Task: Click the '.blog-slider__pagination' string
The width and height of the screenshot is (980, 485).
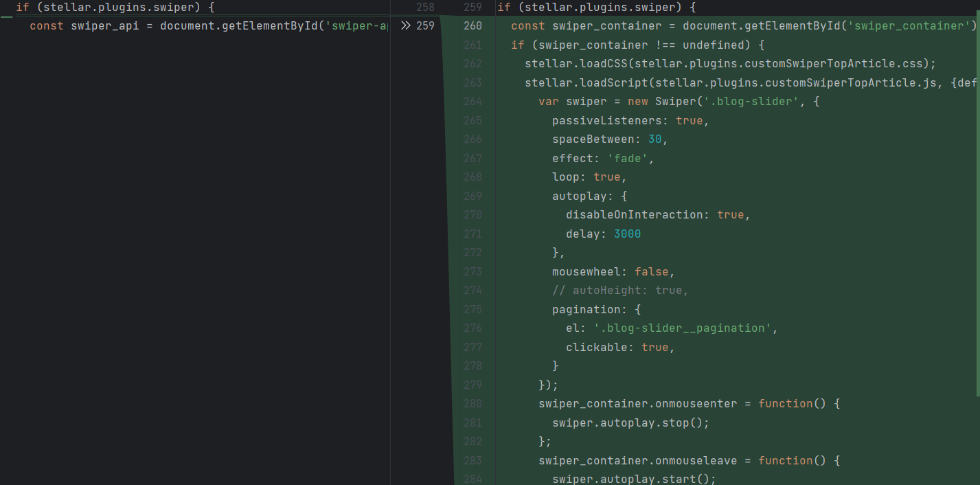Action: (683, 328)
